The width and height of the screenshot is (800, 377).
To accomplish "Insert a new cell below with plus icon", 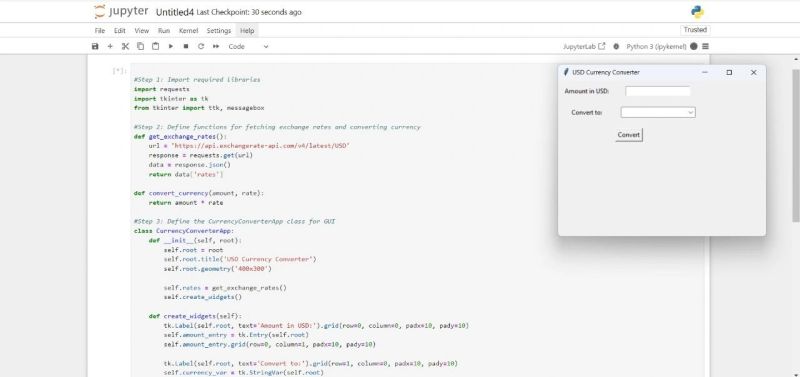I will (x=110, y=46).
